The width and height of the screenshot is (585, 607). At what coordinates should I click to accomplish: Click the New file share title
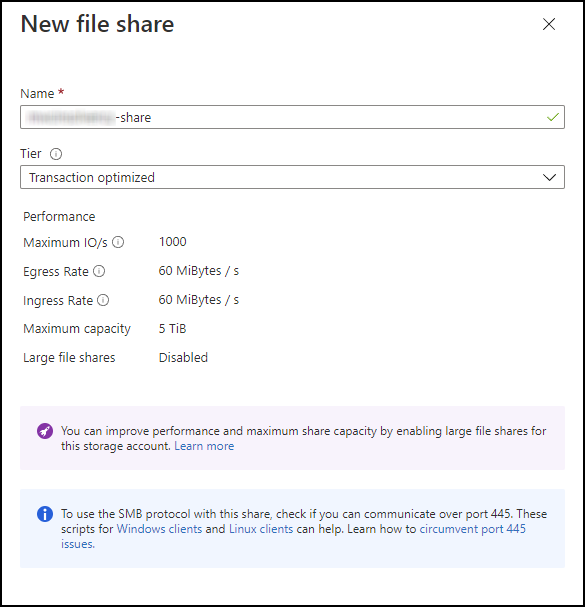click(x=97, y=24)
